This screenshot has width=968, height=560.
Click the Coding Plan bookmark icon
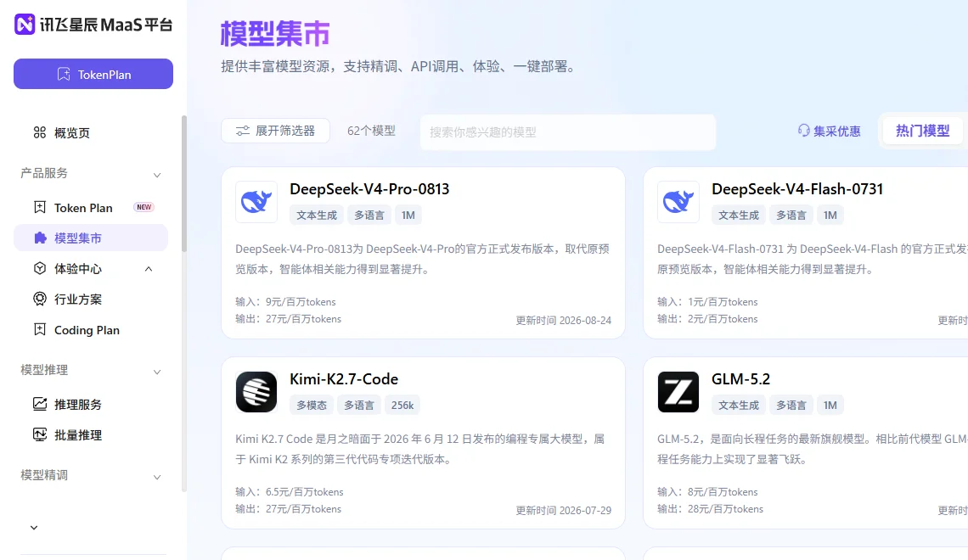point(40,329)
